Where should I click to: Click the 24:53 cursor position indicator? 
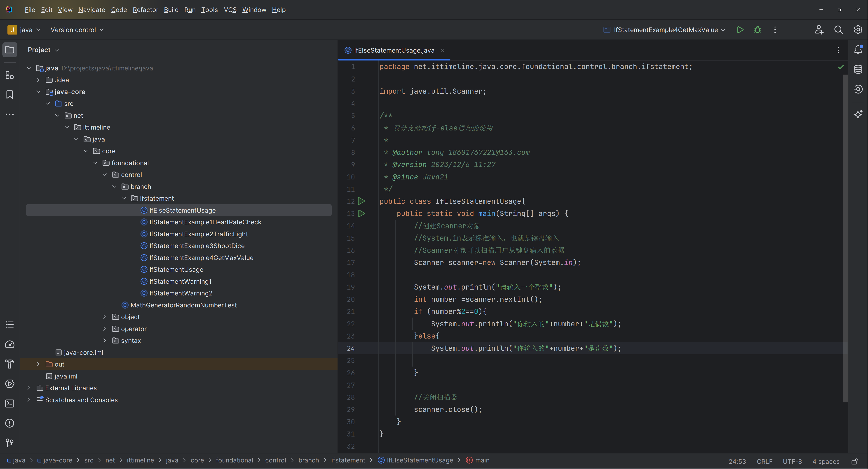pyautogui.click(x=737, y=461)
